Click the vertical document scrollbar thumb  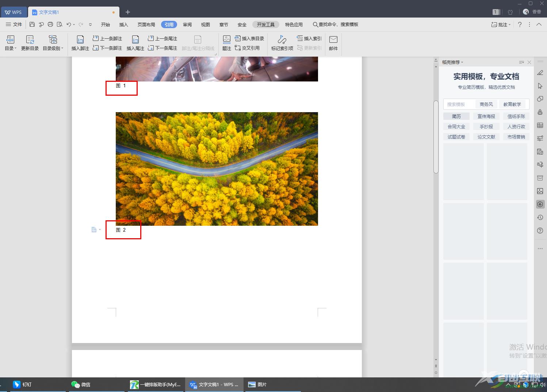436,137
